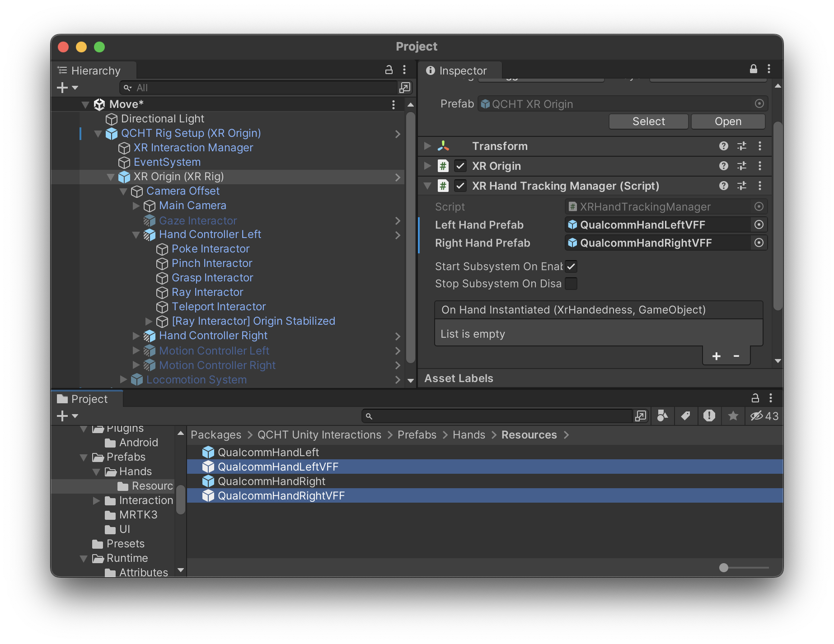Viewport: 834px width, 644px height.
Task: Click the QualcommHandLeftVFF field value
Action: [658, 224]
